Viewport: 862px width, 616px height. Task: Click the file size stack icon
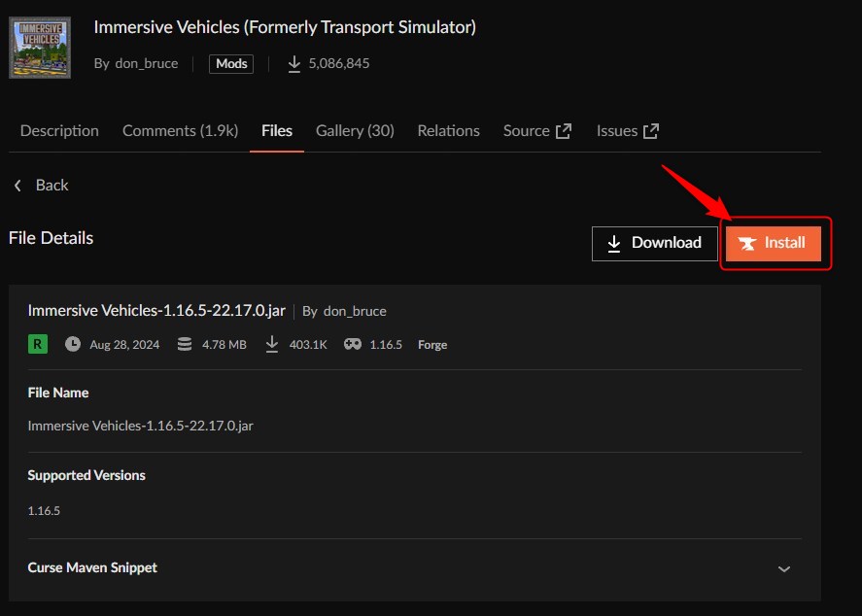coord(185,344)
